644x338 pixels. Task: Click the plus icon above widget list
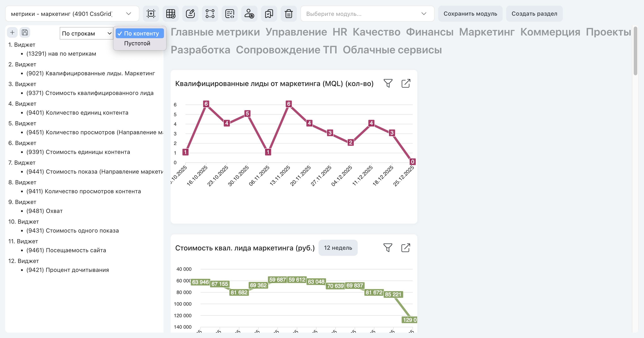pos(12,32)
